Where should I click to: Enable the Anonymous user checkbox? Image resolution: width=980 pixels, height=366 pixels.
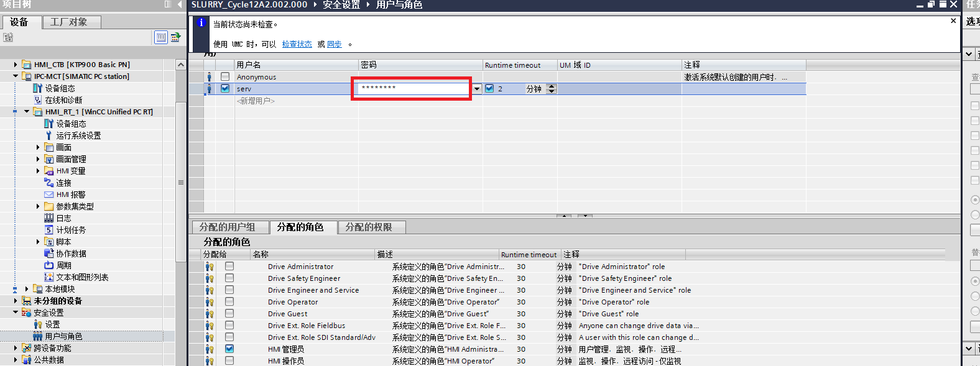tap(225, 77)
